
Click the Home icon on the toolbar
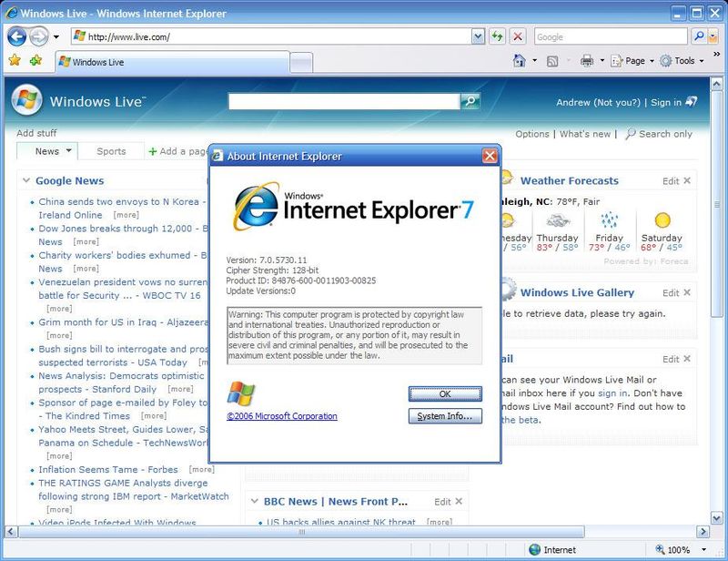[x=520, y=60]
